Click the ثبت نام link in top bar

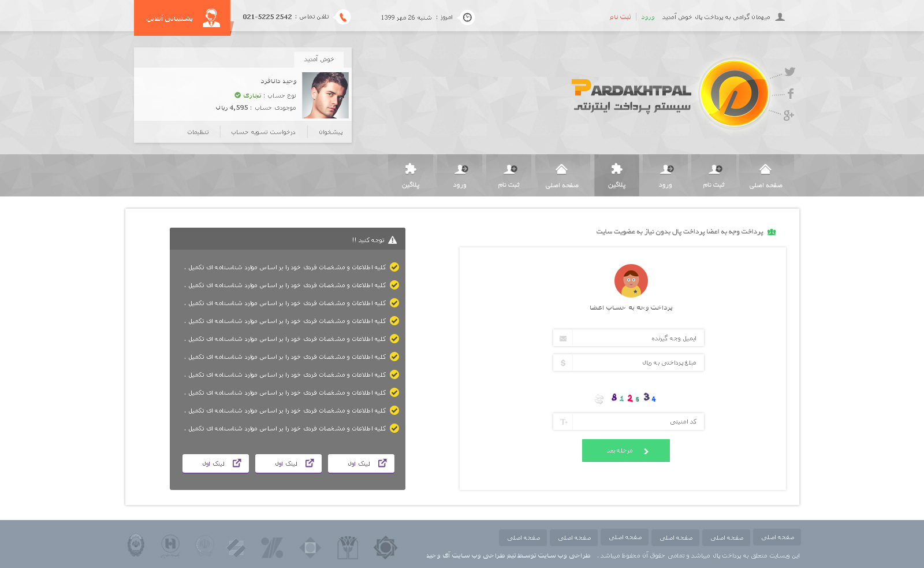[x=620, y=17]
